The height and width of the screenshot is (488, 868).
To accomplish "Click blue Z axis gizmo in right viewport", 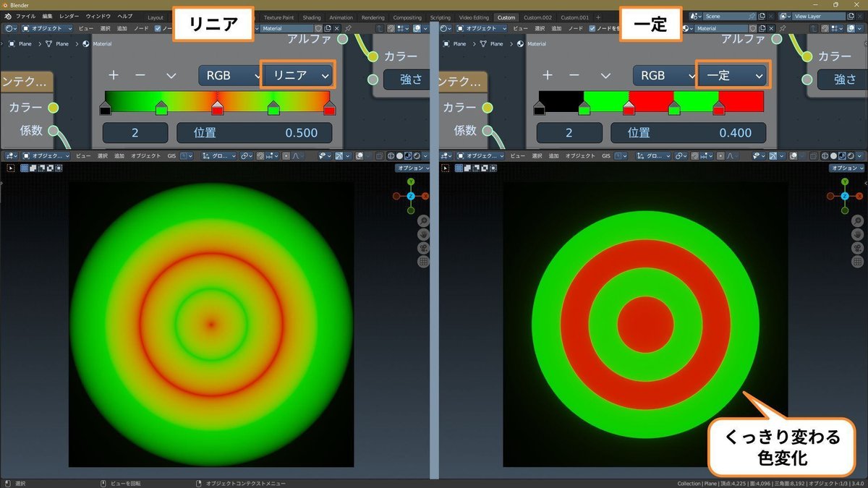I will (845, 196).
